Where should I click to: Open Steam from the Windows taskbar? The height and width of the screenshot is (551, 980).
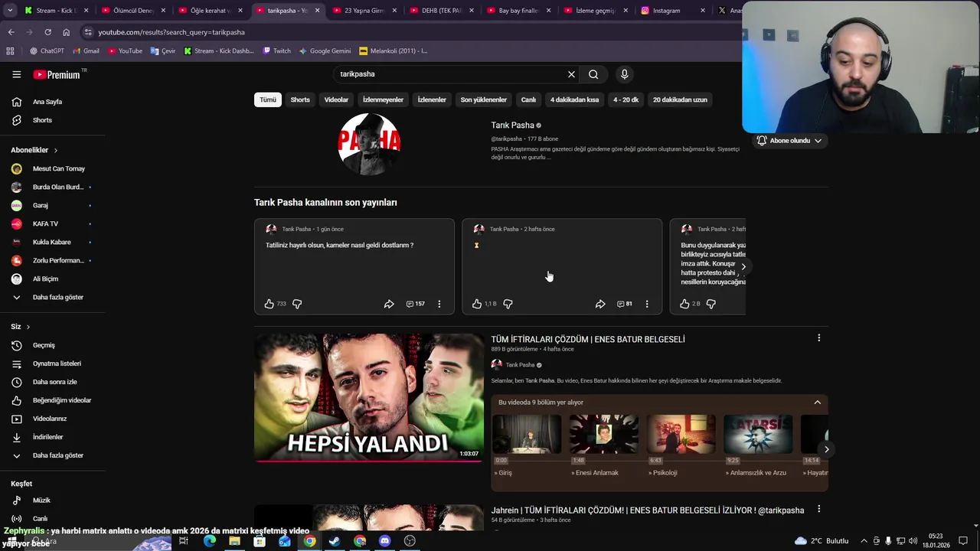(335, 541)
